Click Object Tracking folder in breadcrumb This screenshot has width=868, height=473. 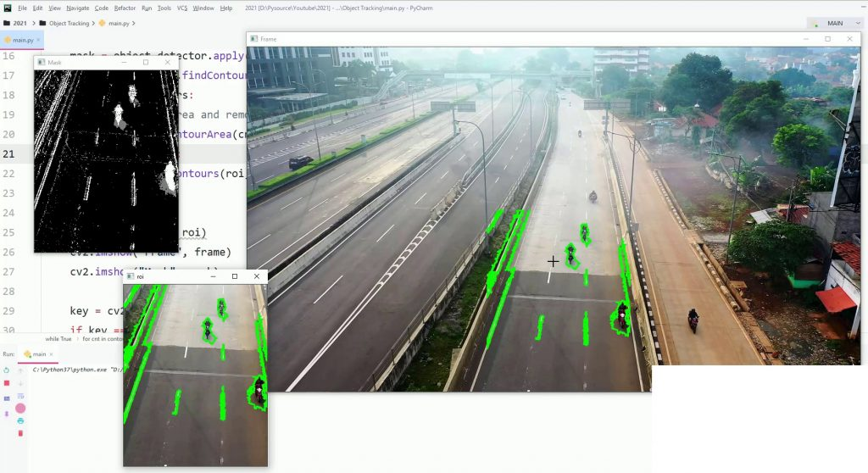point(69,23)
